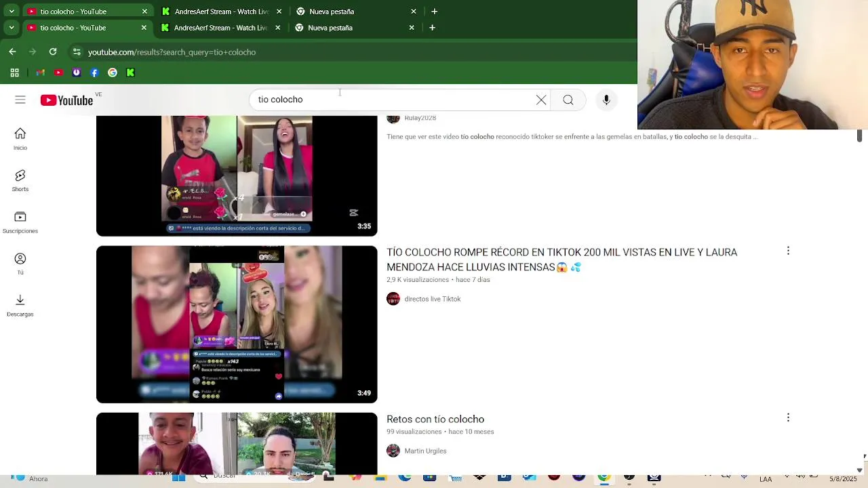Viewport: 868px width, 488px height.
Task: Start voice search with the microphone
Action: click(x=606, y=100)
